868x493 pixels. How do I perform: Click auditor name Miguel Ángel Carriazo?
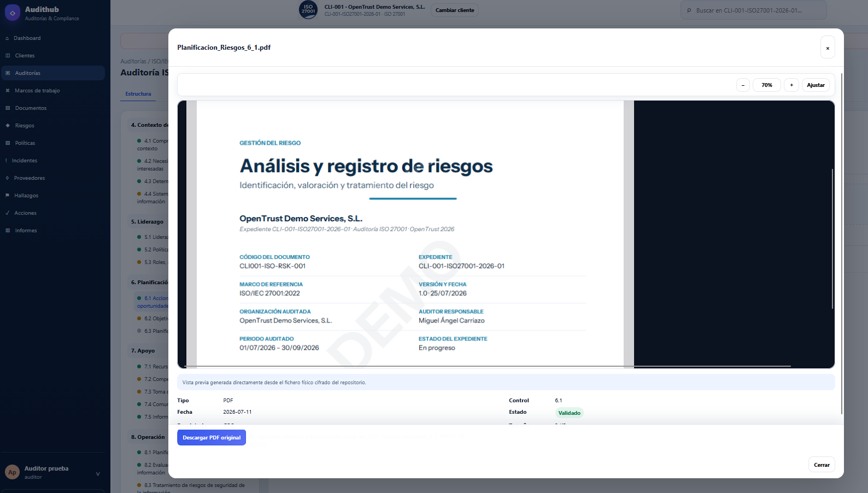click(x=451, y=321)
